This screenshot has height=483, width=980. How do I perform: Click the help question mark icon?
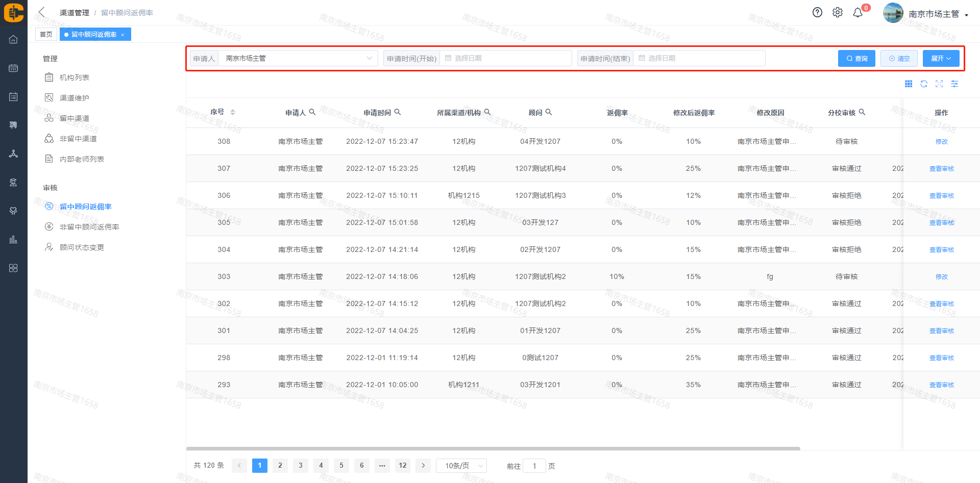[x=817, y=13]
